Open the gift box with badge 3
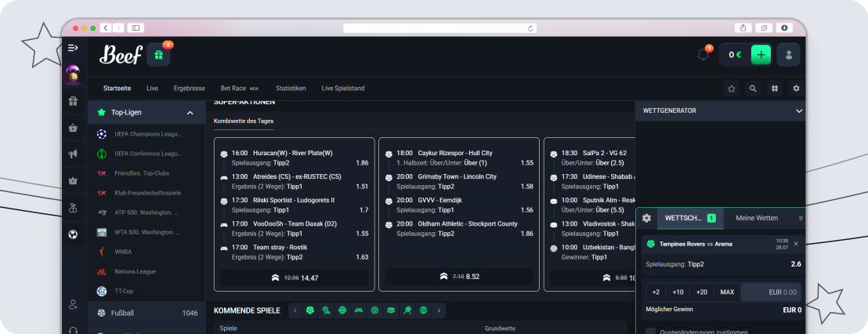 [158, 55]
